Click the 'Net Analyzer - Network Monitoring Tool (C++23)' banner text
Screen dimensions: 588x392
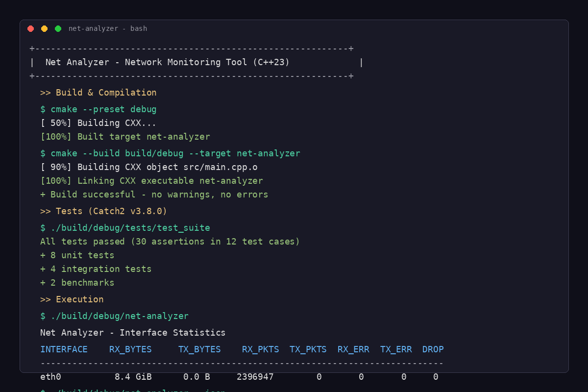(x=168, y=62)
